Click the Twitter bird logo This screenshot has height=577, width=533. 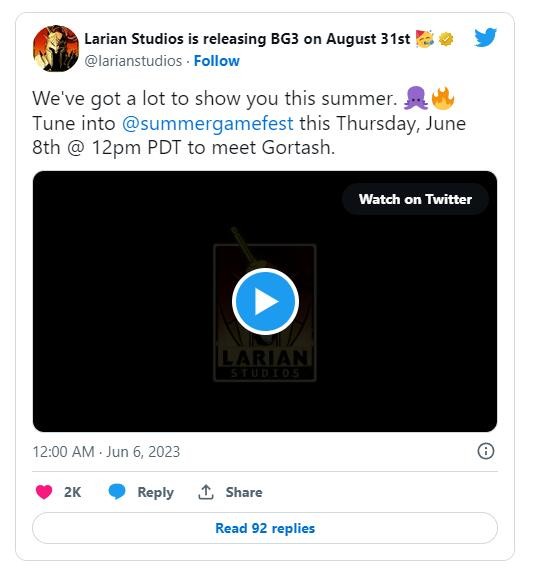click(x=485, y=38)
